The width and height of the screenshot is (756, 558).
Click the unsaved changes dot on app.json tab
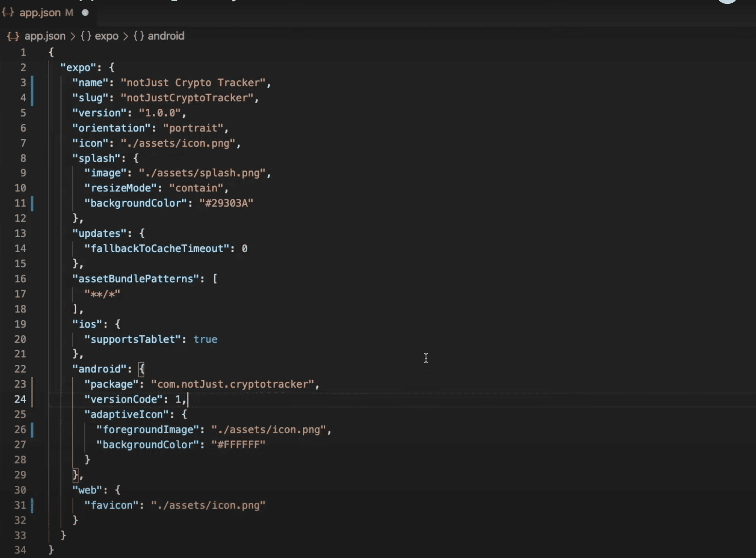(85, 13)
